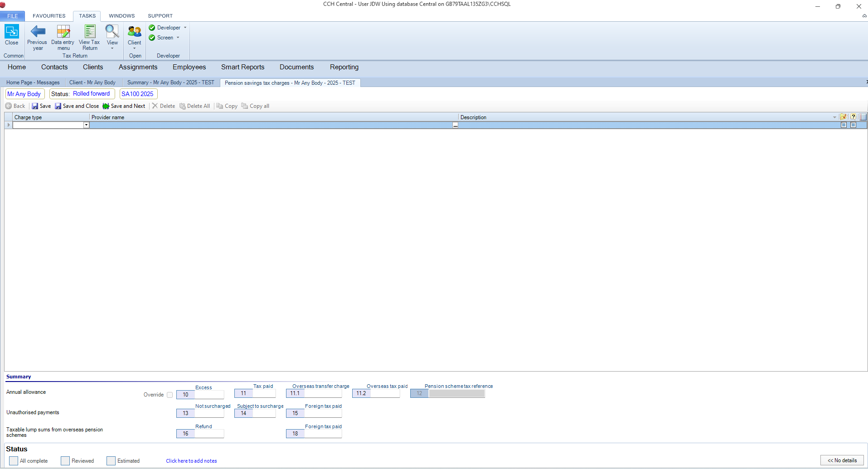Screen dimensions: 868x469
Task: Click the Save toolbar button
Action: pos(41,106)
